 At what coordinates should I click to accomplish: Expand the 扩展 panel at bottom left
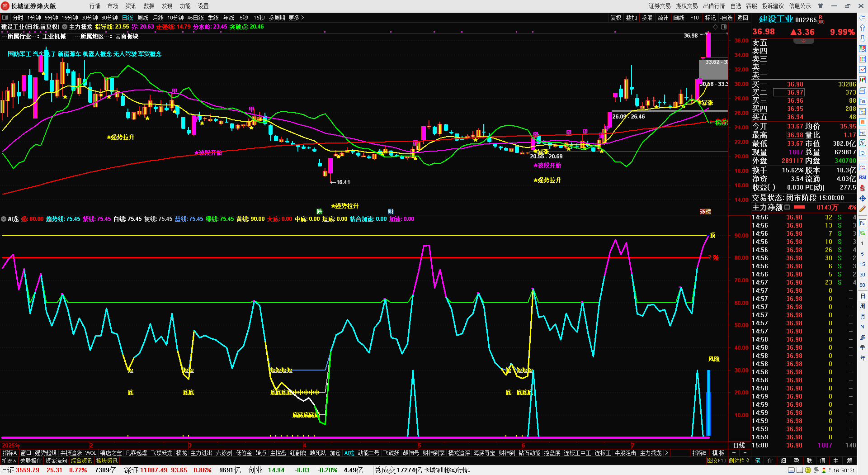coord(9,461)
